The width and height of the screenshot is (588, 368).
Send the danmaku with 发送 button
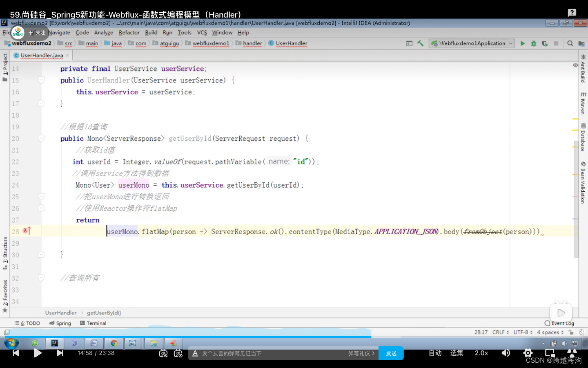[x=391, y=353]
